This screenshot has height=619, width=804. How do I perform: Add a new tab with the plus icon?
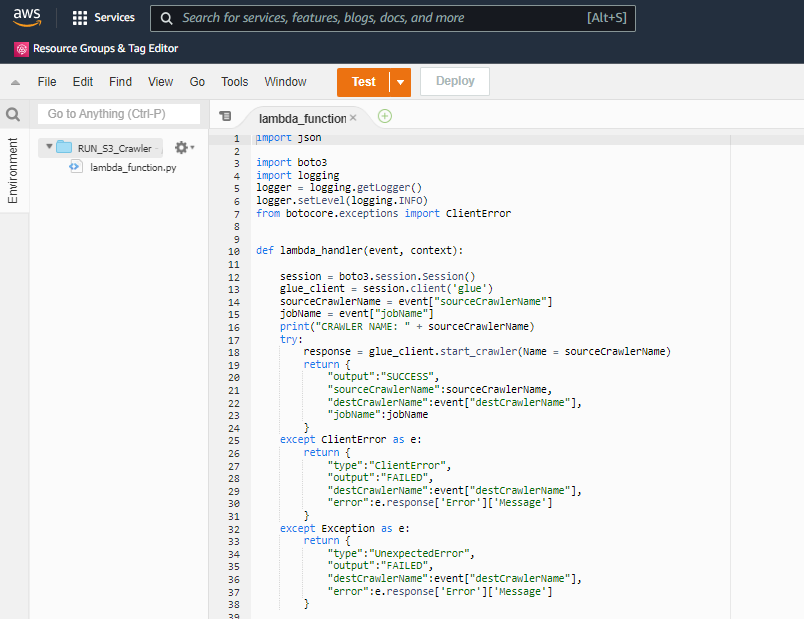click(385, 116)
